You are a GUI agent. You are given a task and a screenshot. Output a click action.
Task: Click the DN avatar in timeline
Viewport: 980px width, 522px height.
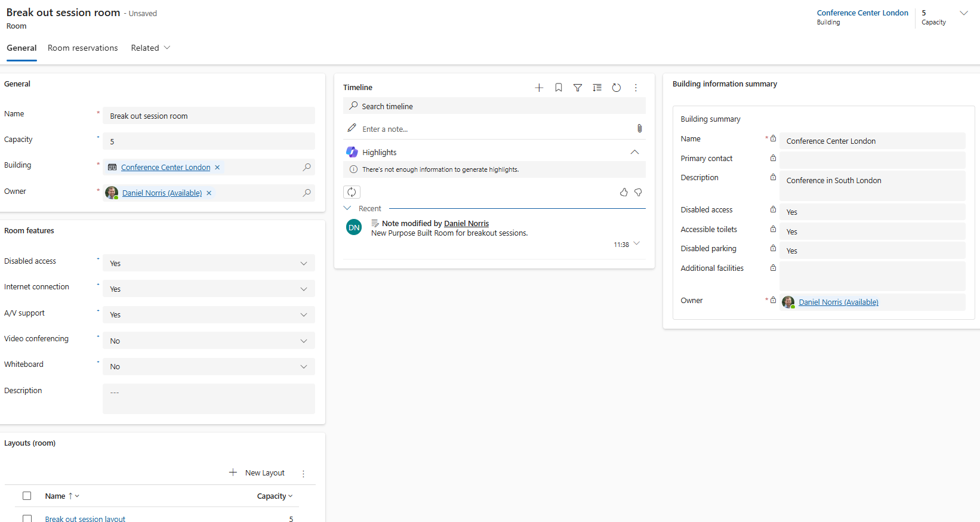coord(354,227)
